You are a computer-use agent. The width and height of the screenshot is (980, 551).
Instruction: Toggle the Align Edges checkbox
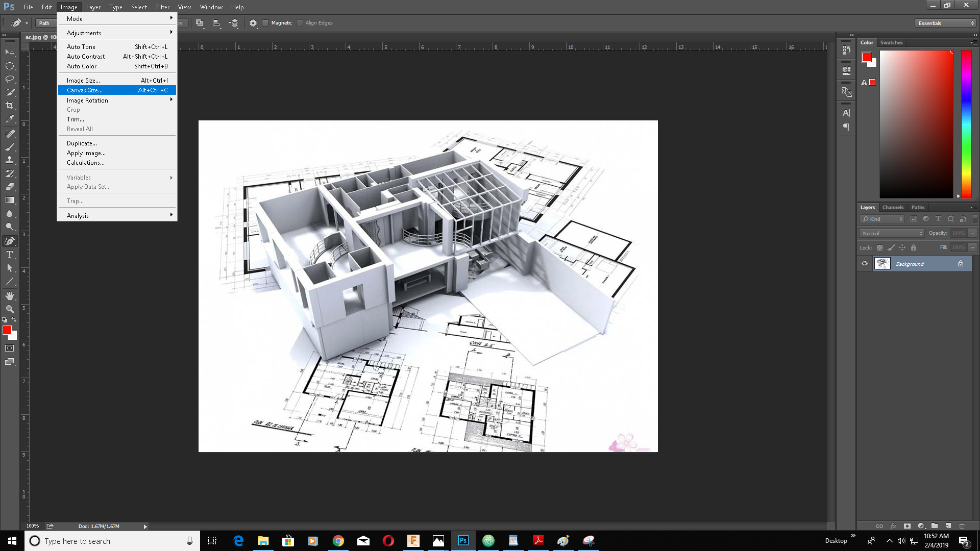tap(300, 23)
